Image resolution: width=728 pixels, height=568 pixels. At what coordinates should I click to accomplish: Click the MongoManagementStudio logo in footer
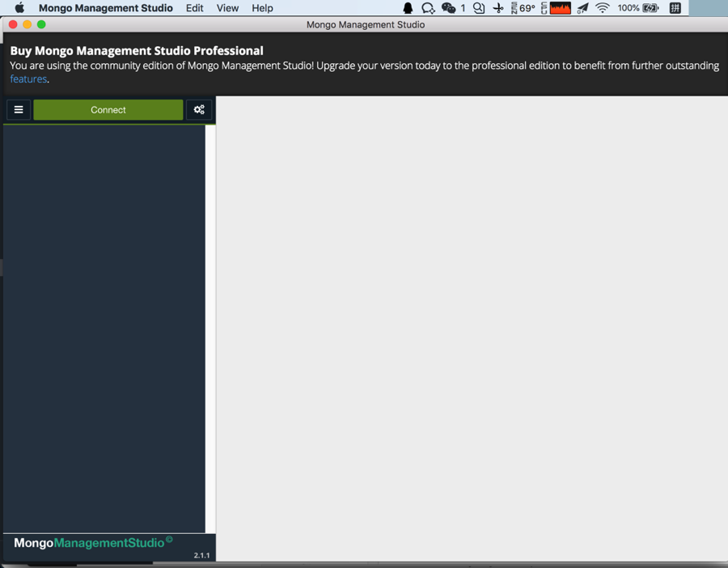[x=93, y=542]
